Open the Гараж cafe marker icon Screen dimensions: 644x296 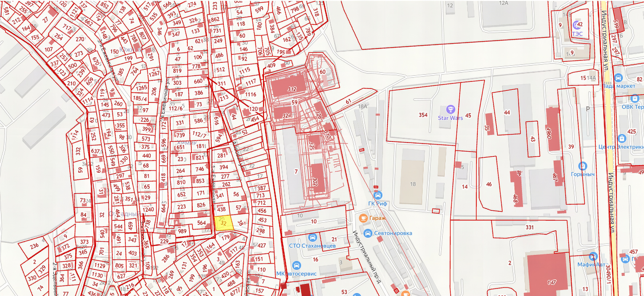[x=363, y=218]
